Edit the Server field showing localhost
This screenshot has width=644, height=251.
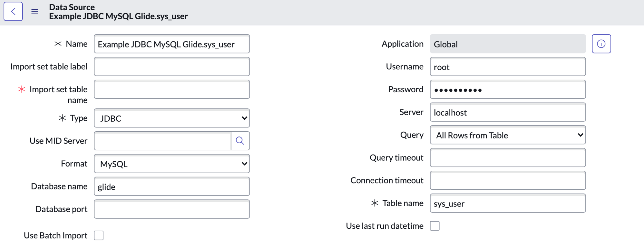[508, 112]
